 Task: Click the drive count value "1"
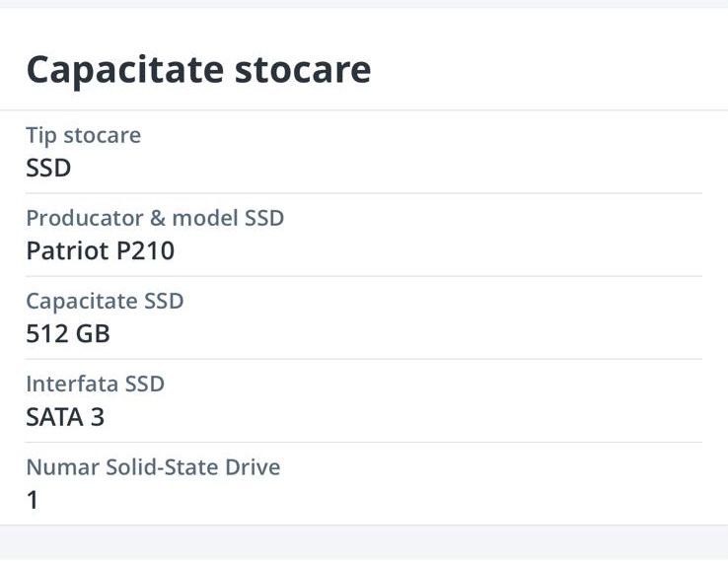(x=33, y=500)
